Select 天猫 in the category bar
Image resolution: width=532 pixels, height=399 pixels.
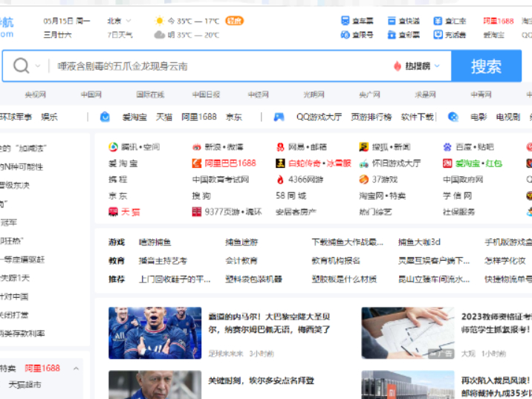coord(164,117)
